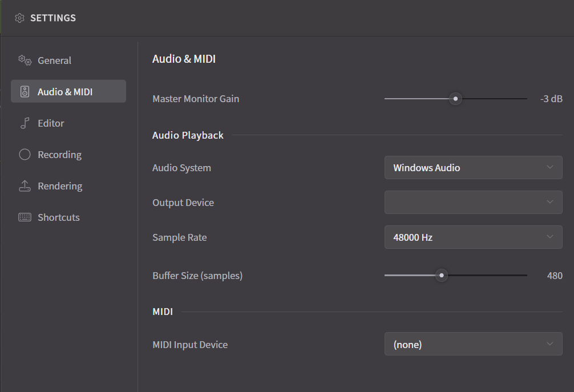Screen dimensions: 574x392
Task: Click the -3 dB gain value
Action: [551, 99]
